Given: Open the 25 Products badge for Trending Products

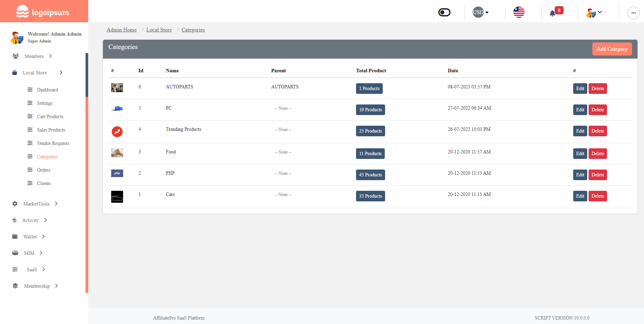Looking at the screenshot, I should (x=370, y=131).
